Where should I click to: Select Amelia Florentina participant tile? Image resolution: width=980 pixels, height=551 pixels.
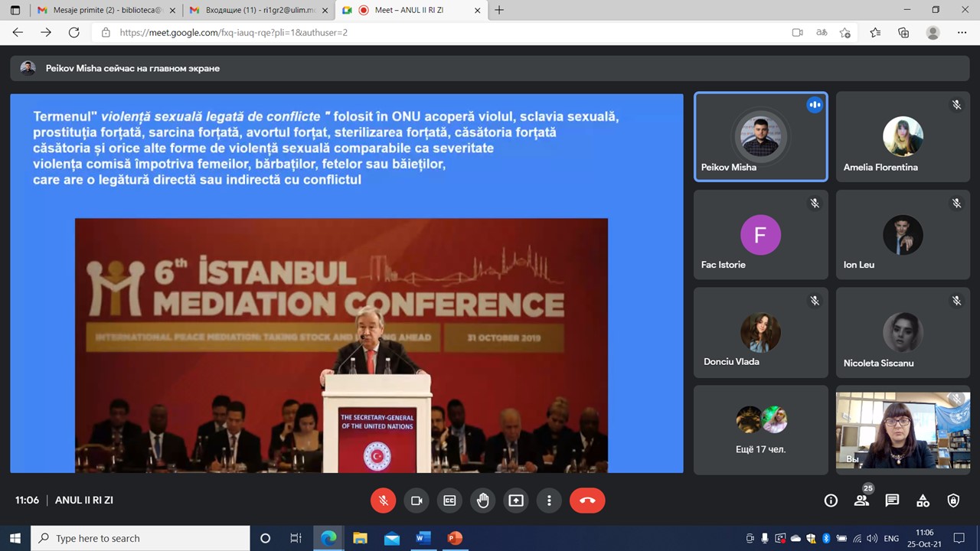(903, 137)
